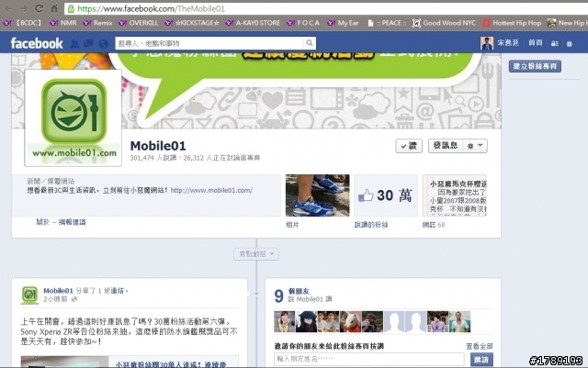Open the :: PEACE :: bookmark

tap(387, 23)
